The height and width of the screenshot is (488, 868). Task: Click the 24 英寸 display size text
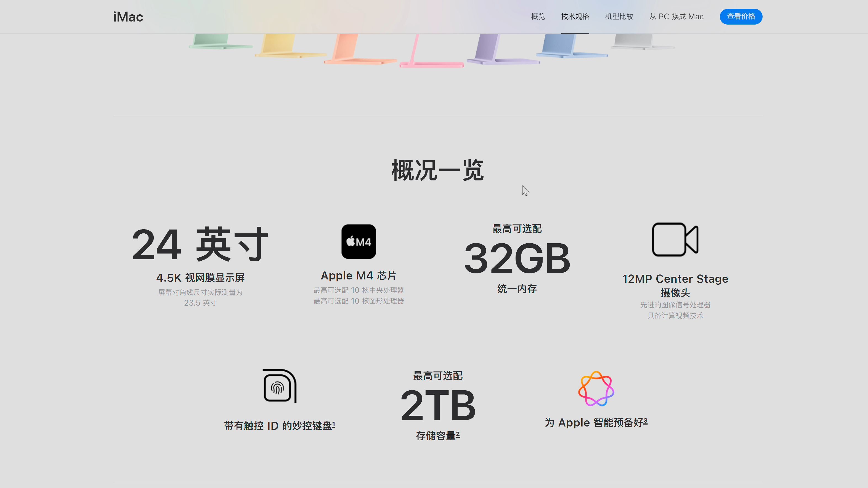coord(200,244)
